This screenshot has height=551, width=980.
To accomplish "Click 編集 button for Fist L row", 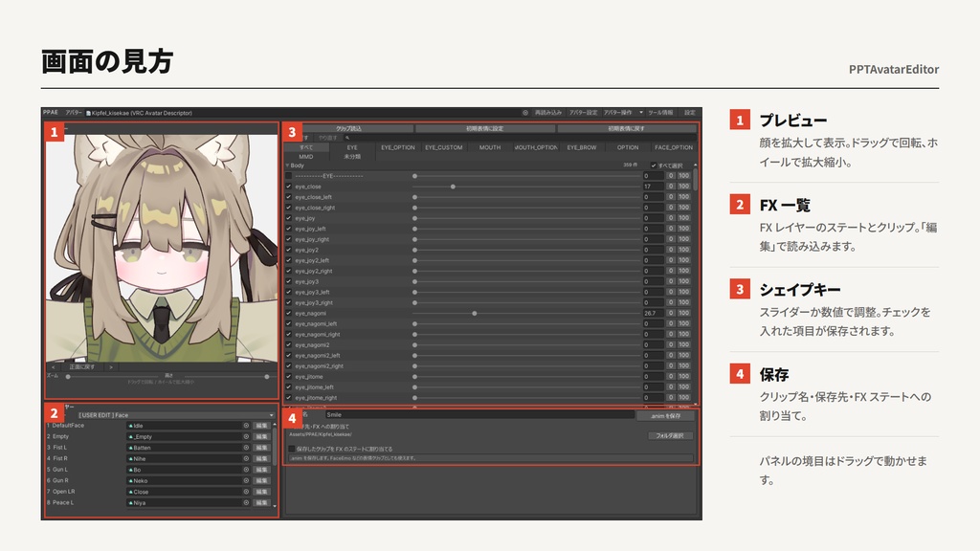I will pyautogui.click(x=261, y=448).
